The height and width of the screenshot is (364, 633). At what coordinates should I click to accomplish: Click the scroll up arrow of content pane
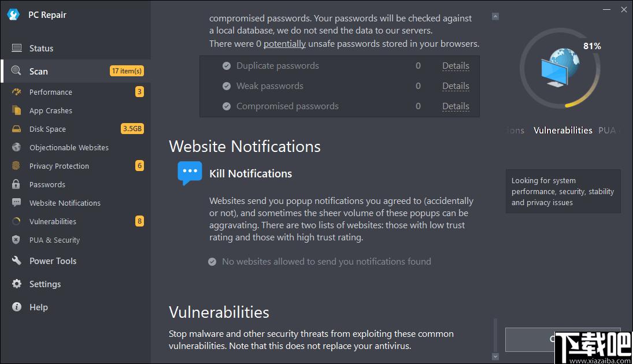(x=495, y=17)
